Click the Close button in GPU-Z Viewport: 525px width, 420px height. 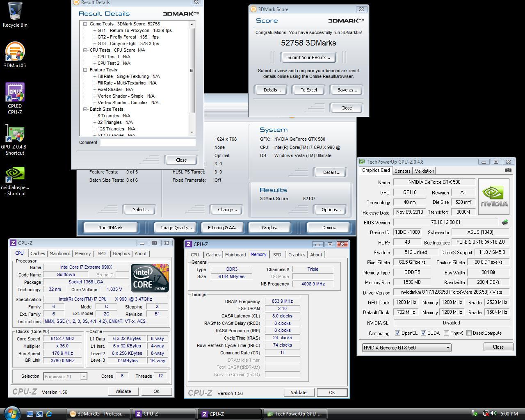(498, 347)
